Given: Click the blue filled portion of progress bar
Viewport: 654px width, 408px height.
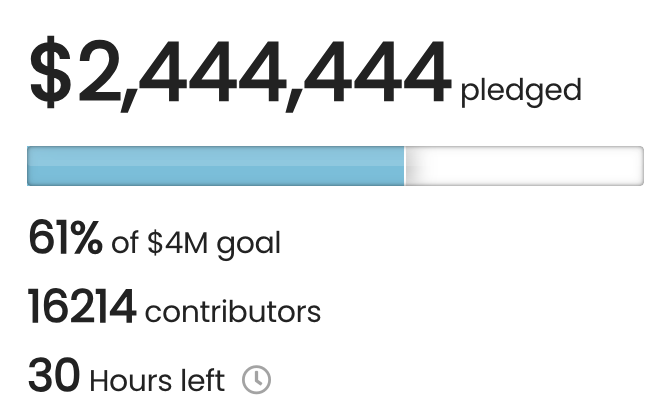Looking at the screenshot, I should (x=215, y=166).
